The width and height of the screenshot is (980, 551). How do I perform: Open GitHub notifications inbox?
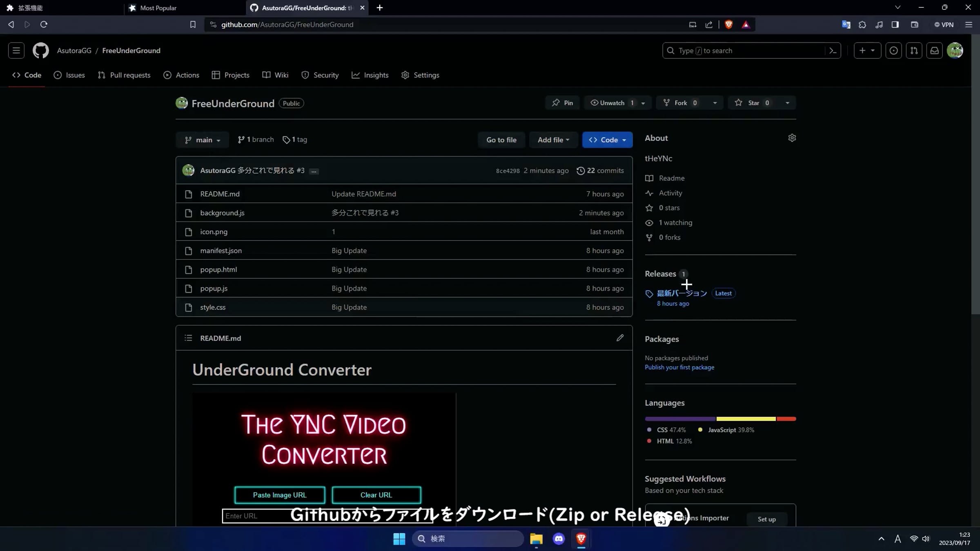pyautogui.click(x=935, y=50)
